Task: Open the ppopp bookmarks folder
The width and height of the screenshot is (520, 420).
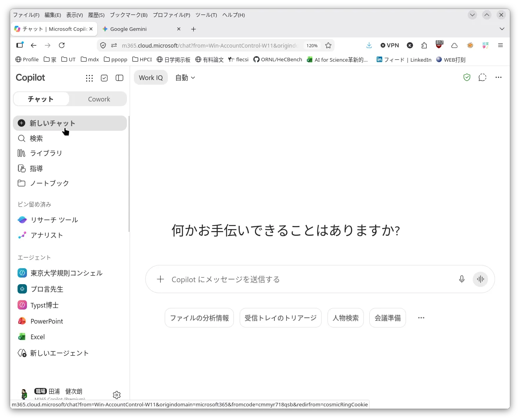Action: 116,59
